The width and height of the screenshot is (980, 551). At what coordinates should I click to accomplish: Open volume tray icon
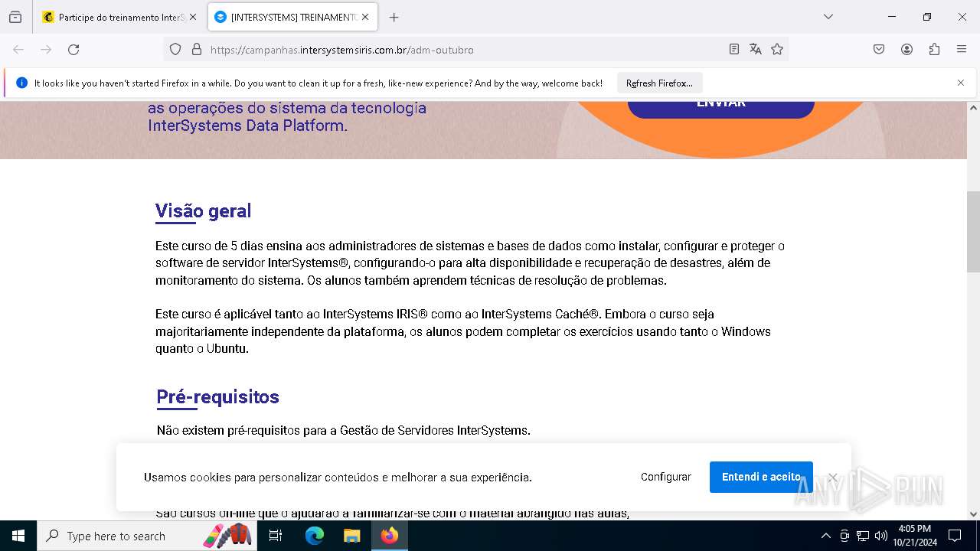click(x=881, y=536)
